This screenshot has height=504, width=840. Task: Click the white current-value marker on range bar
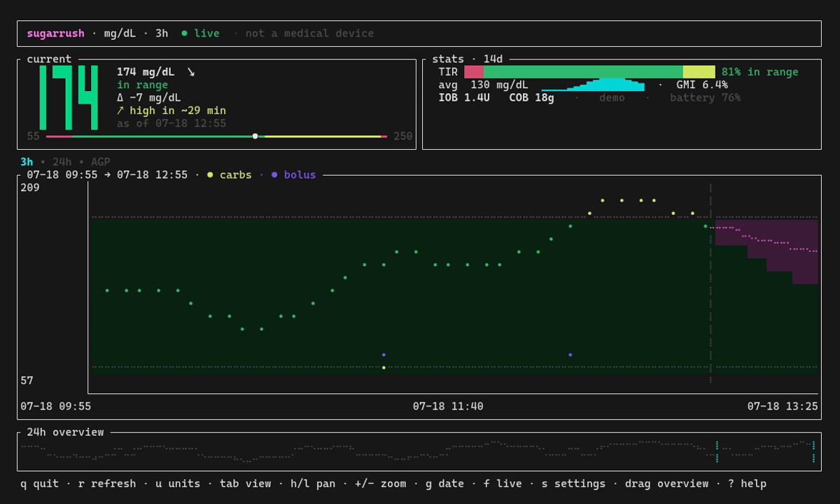click(x=255, y=136)
